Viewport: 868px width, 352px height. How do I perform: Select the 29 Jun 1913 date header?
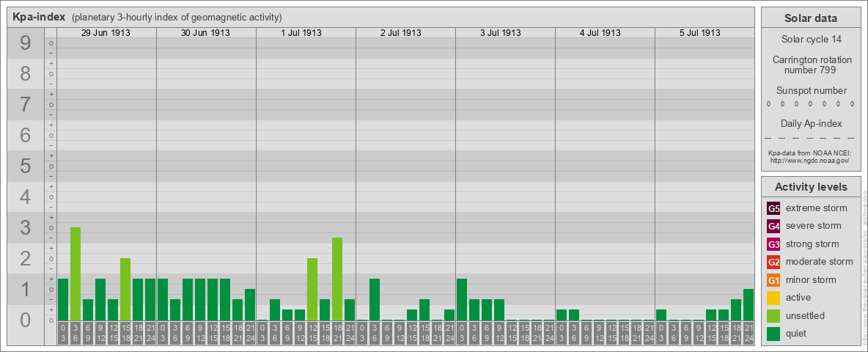click(106, 33)
